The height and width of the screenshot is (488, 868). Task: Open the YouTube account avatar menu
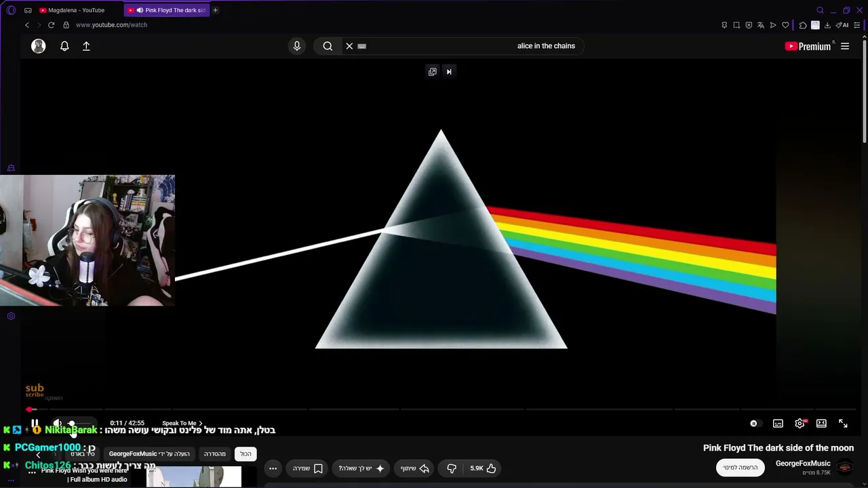(x=38, y=46)
